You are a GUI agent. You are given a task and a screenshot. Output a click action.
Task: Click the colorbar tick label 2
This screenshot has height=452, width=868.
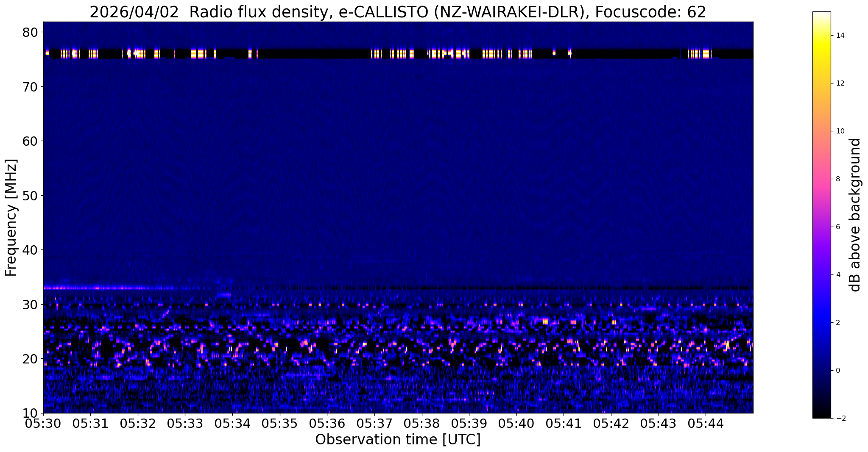coord(838,323)
